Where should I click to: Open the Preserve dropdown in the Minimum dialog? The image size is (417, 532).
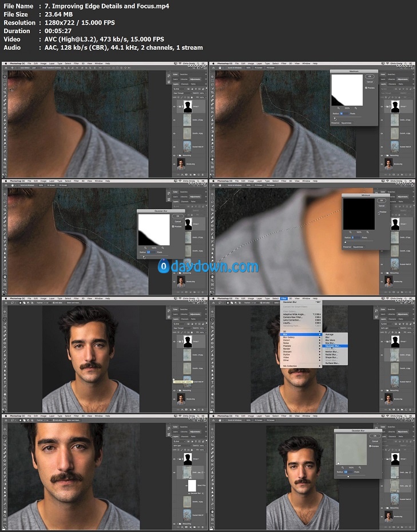[359, 247]
